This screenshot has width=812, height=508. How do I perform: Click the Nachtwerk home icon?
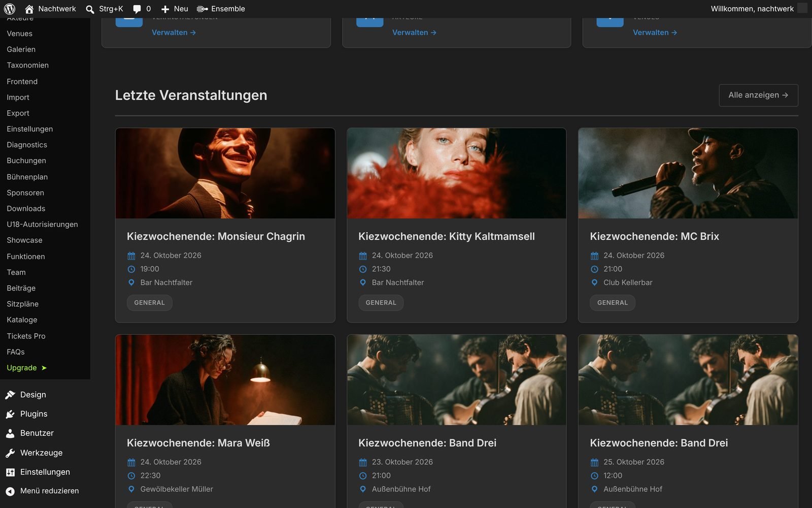[x=29, y=9]
